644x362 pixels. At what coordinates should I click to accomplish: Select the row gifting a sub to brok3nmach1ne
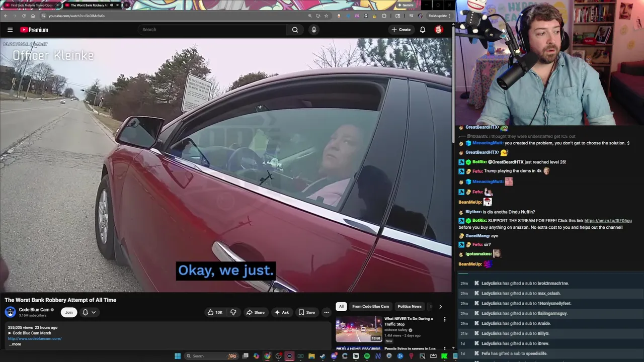pos(550,283)
